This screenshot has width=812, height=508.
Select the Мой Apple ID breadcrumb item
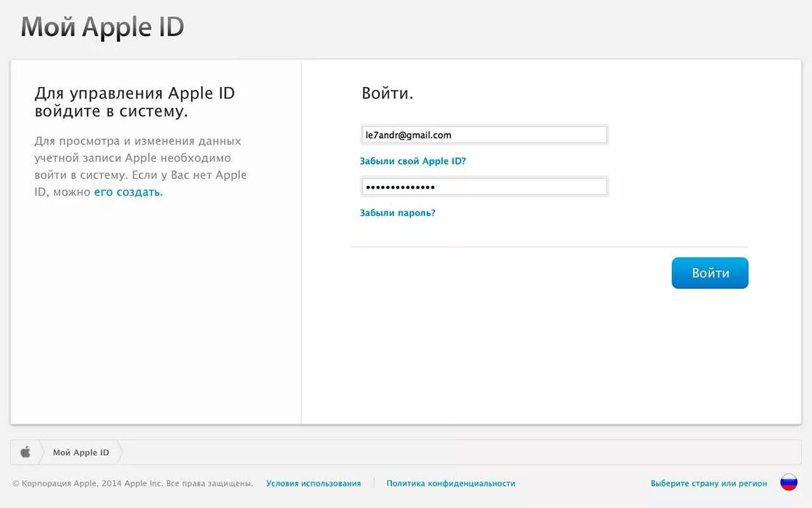click(81, 452)
